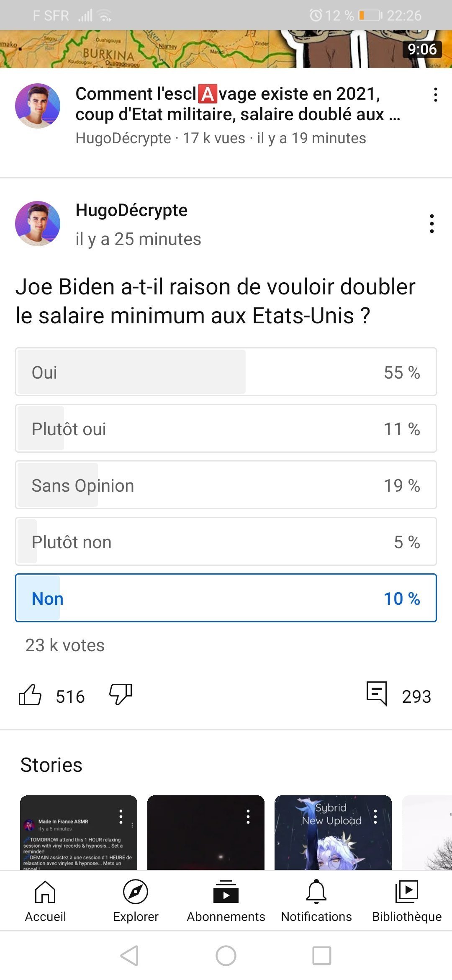Open three-dot menu for poll post
The height and width of the screenshot is (980, 452).
point(432,224)
